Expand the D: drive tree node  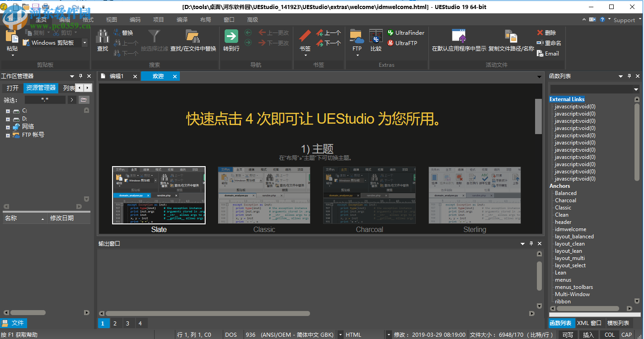tap(8, 119)
